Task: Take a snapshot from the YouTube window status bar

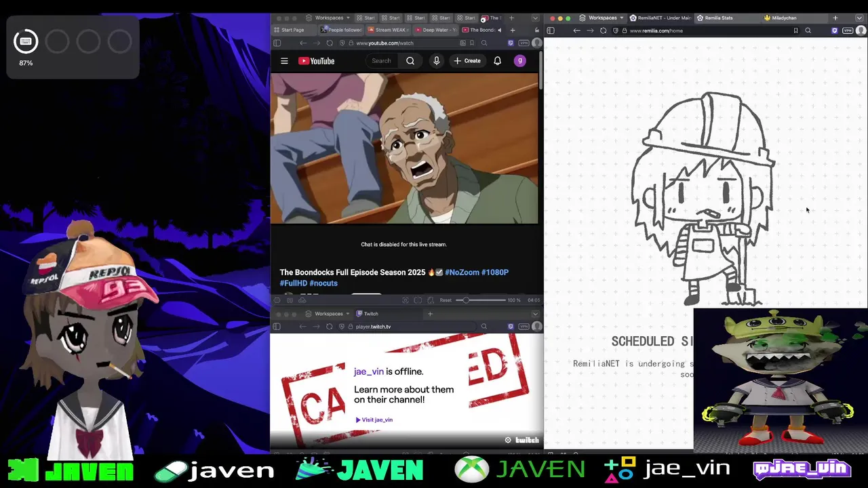Action: [405, 300]
